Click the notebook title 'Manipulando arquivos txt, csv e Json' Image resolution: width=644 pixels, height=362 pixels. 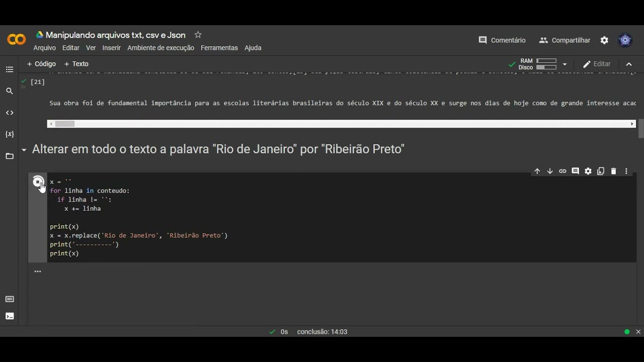(x=116, y=35)
